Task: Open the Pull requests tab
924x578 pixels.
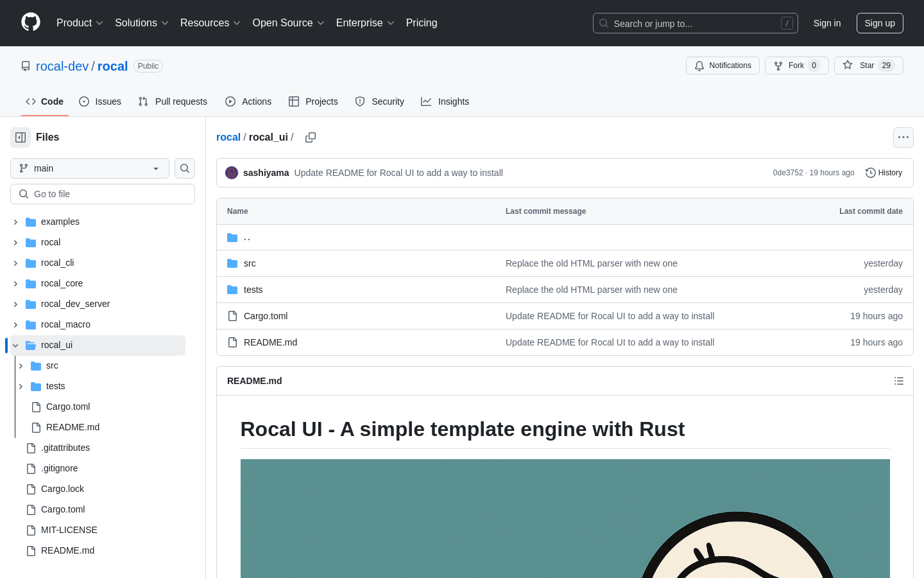Action: click(173, 101)
